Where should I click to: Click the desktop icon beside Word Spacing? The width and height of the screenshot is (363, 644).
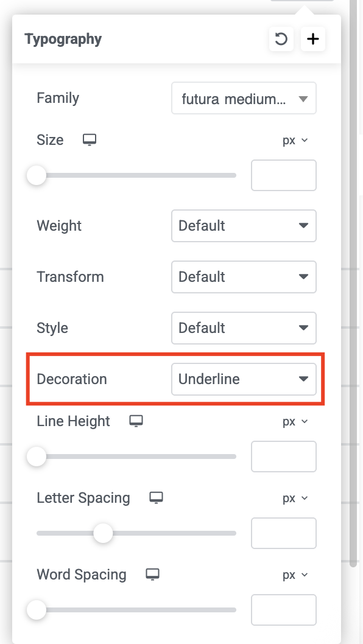152,574
